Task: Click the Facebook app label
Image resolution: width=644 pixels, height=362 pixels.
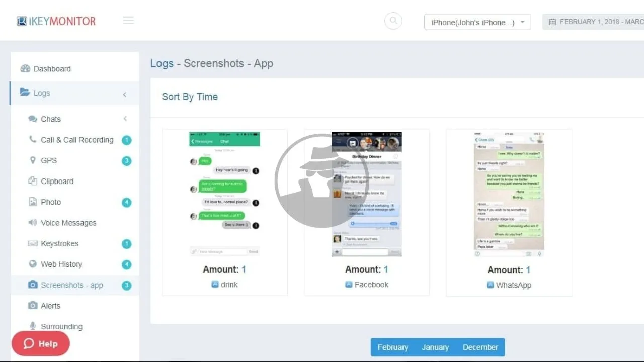Action: click(x=371, y=285)
